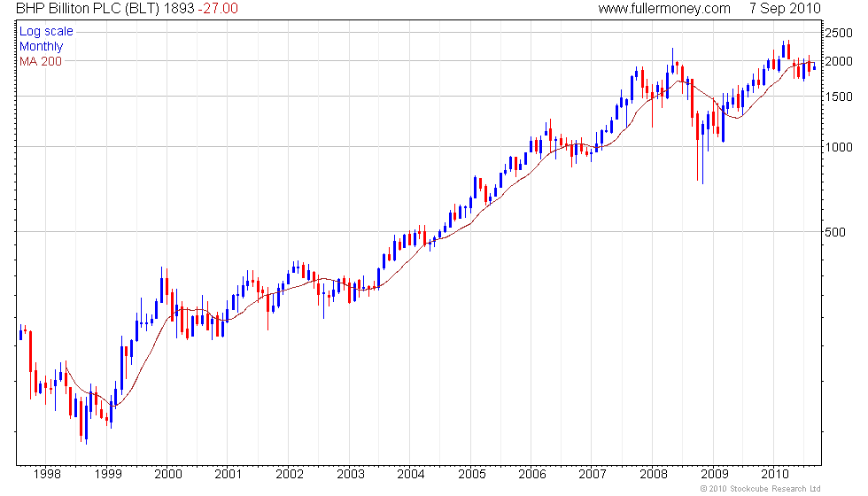Click the Monthly label

[41, 46]
